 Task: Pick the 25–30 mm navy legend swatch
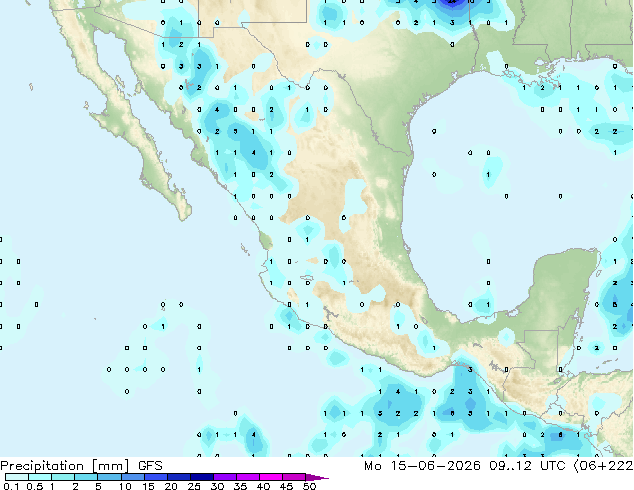(202, 477)
